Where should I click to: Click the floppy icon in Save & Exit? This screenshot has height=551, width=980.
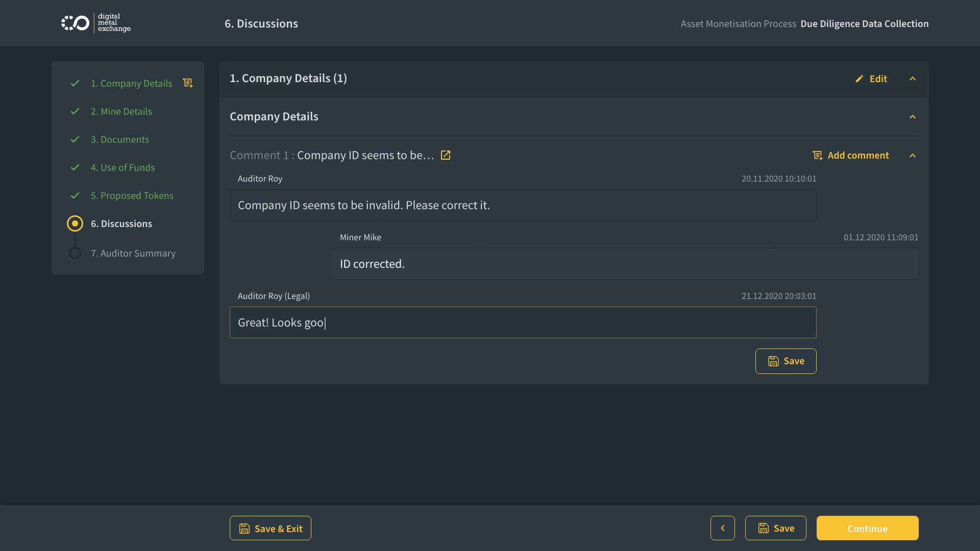tap(244, 529)
